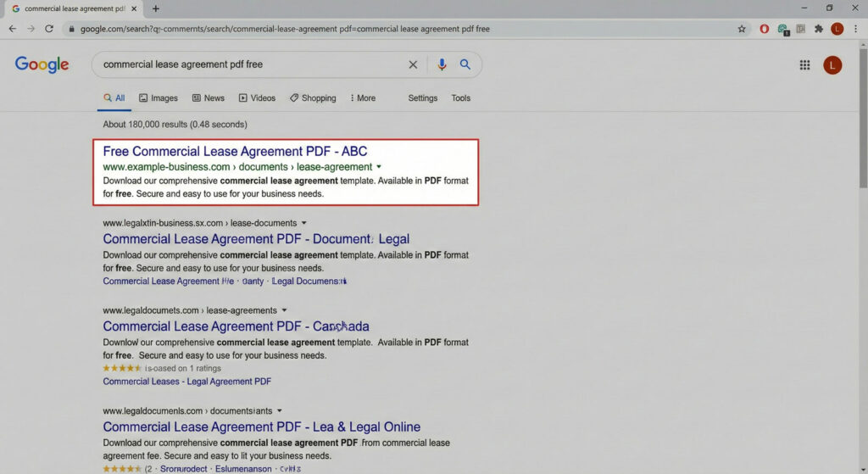868x474 pixels.
Task: Open the Extensions puzzle piece menu
Action: coord(818,29)
